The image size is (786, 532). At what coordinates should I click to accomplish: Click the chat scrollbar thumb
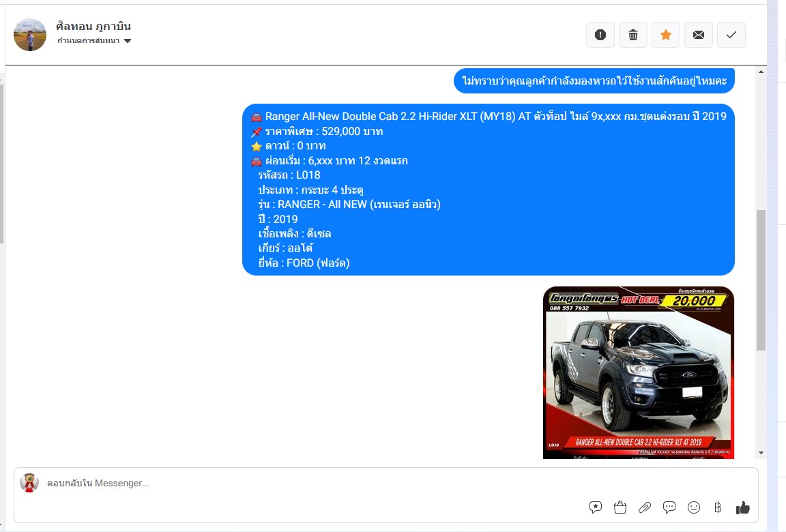coord(761,280)
